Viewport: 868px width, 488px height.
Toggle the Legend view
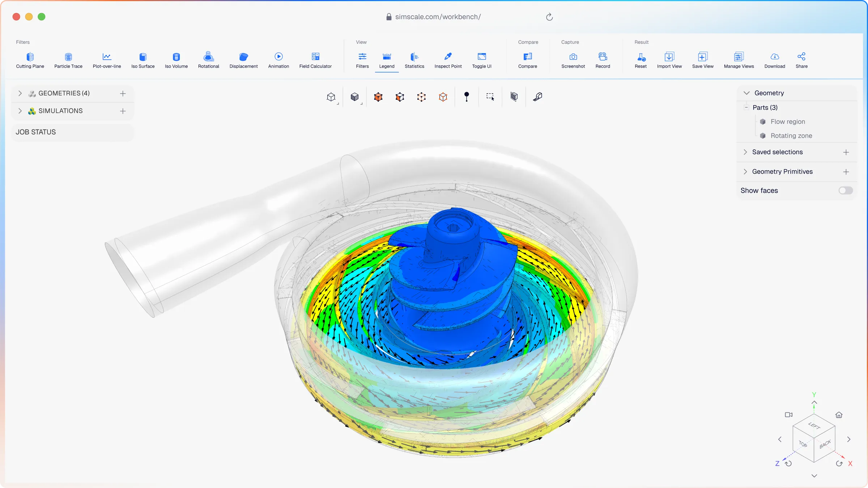click(x=387, y=60)
